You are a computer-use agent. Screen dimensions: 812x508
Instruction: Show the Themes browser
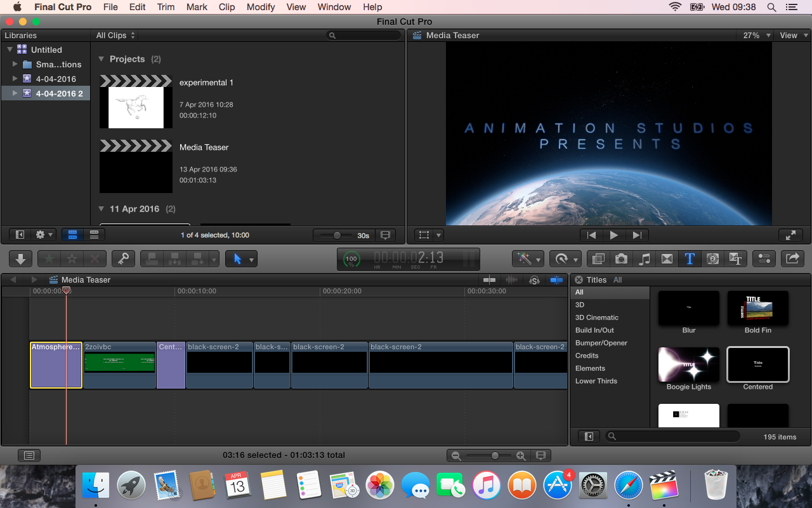[735, 258]
